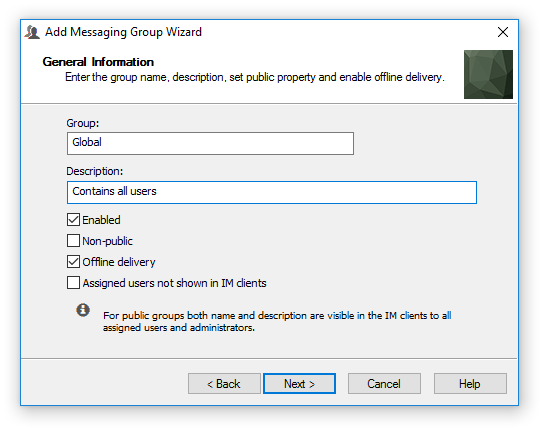The height and width of the screenshot is (431, 541).
Task: Enable the Non-public checkbox
Action: click(73, 241)
